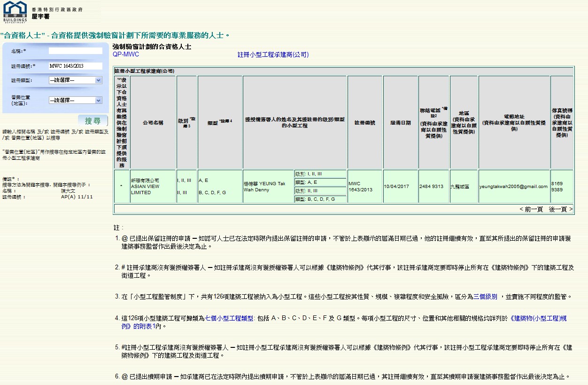Open the 註冊類型 dropdown
588x385 pixels.
(75, 80)
